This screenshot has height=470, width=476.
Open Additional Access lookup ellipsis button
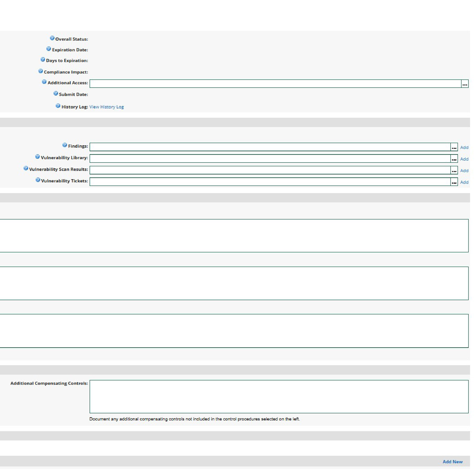pos(465,84)
